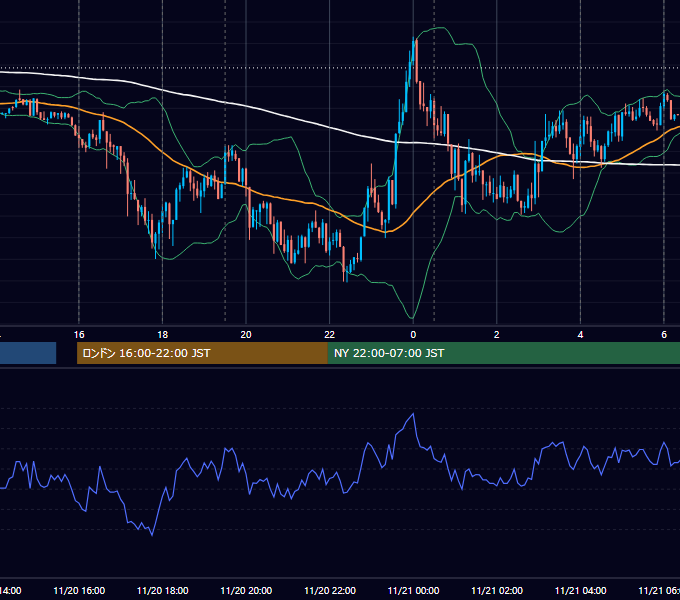This screenshot has width=680, height=600.
Task: Select the 11/21 04:00 date label
Action: (x=580, y=590)
